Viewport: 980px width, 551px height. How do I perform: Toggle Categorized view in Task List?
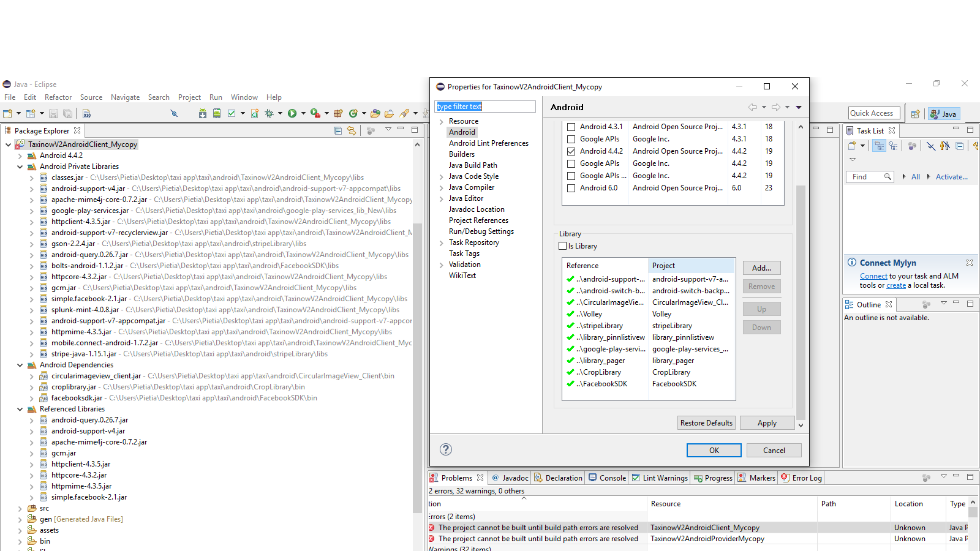tap(879, 146)
